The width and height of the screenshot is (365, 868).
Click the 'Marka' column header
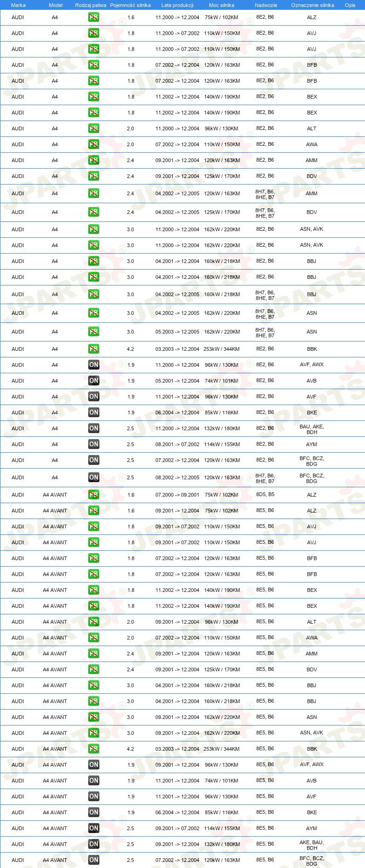pyautogui.click(x=18, y=5)
